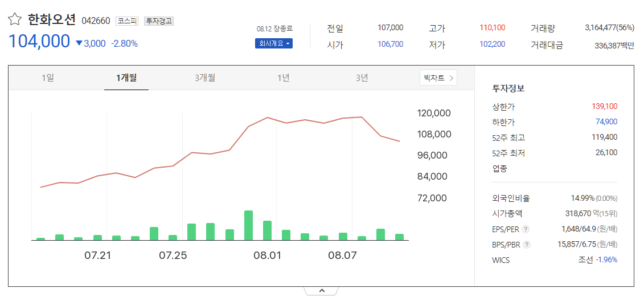This screenshot has width=644, height=296.
Task: Click the 코스피 market badge
Action: click(128, 21)
